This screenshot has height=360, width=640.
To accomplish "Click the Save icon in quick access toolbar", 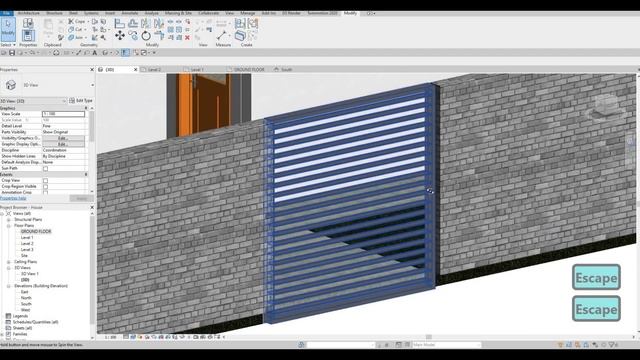I will coord(12,53).
